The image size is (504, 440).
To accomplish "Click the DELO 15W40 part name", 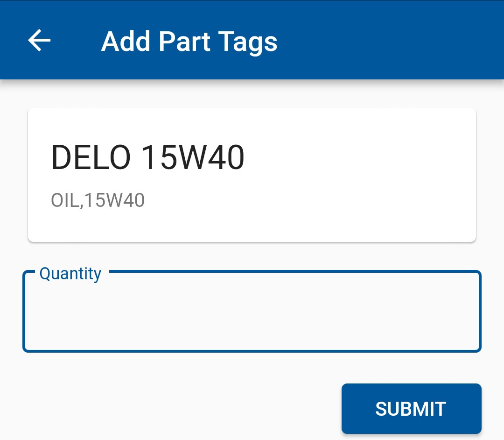I will (x=147, y=158).
